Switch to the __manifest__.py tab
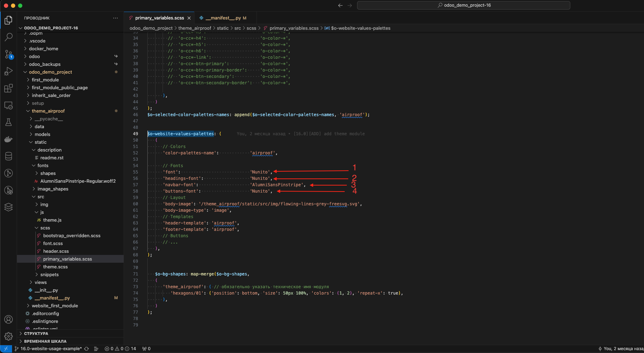The width and height of the screenshot is (644, 353). coord(223,18)
